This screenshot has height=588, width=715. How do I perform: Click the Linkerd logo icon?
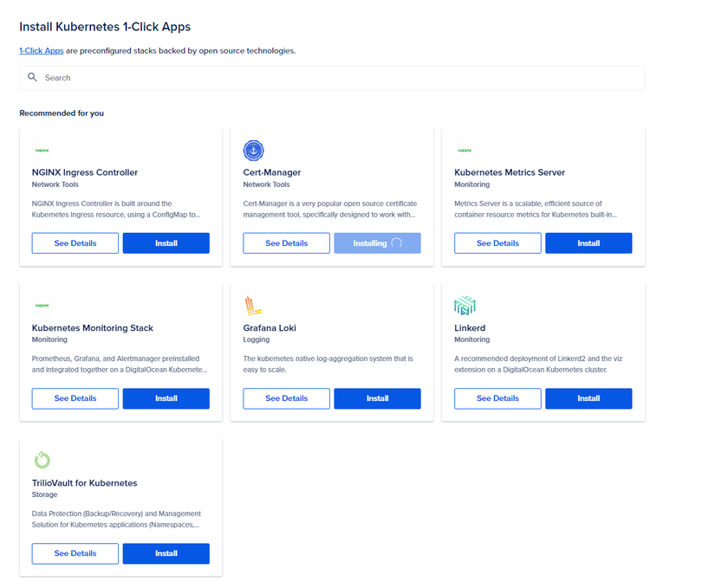465,305
